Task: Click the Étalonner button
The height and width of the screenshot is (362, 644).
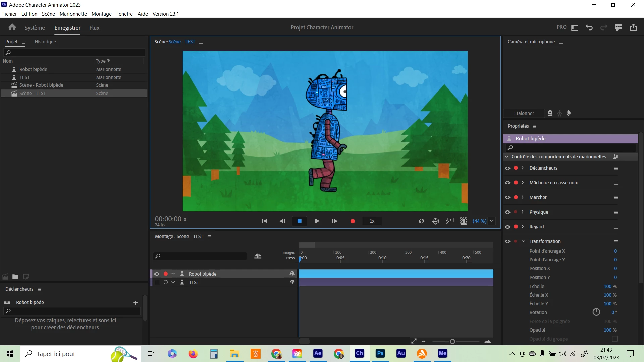Action: [x=524, y=113]
